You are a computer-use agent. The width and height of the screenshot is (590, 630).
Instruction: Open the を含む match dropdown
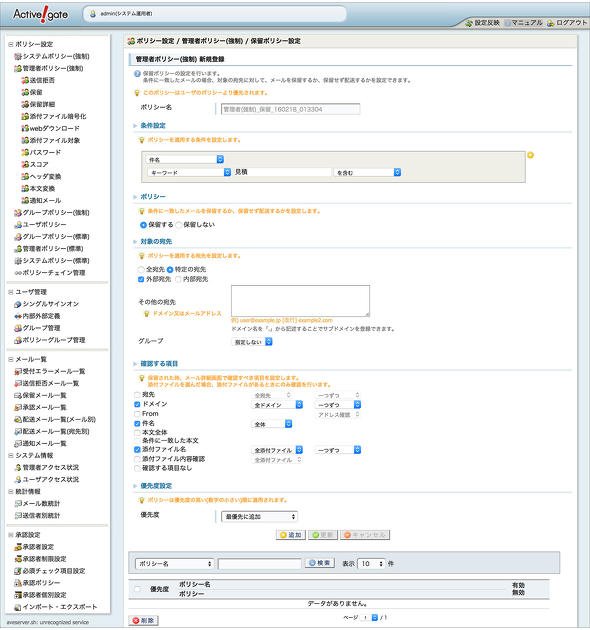(367, 172)
